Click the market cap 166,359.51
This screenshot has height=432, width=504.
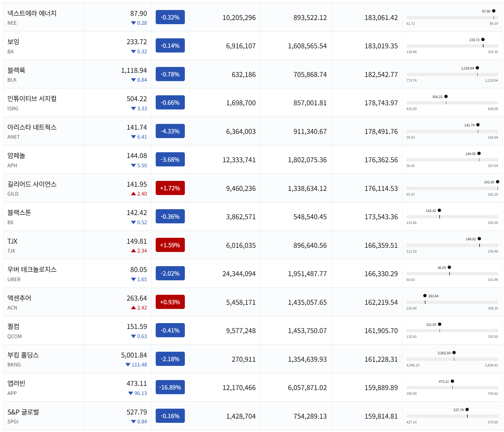tap(381, 245)
